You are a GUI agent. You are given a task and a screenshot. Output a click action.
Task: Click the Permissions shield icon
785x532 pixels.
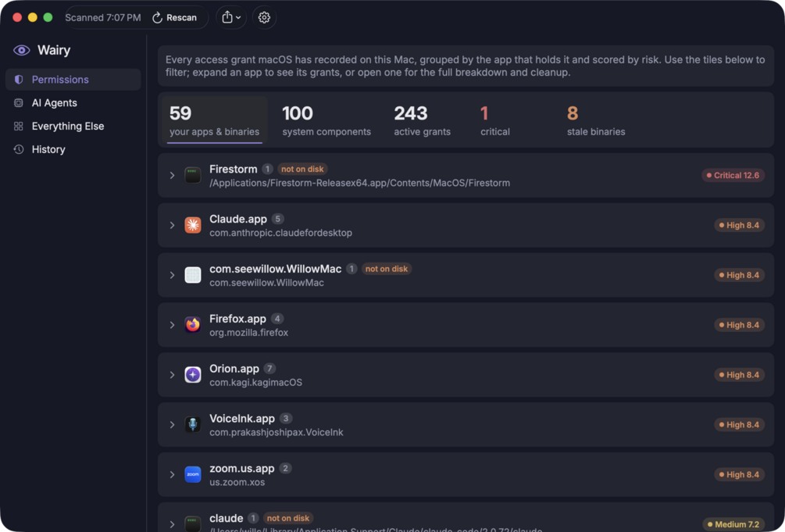pos(19,80)
